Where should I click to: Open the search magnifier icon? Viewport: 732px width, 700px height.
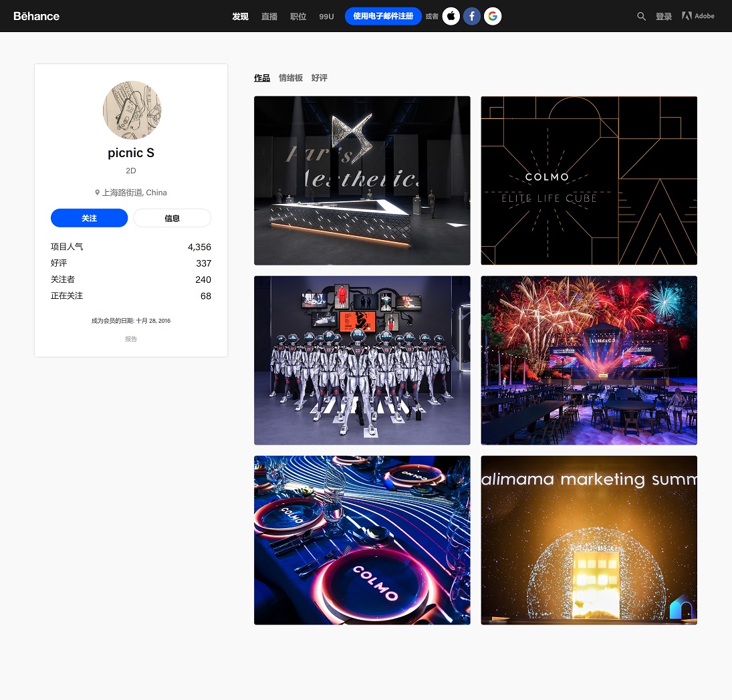click(x=642, y=16)
